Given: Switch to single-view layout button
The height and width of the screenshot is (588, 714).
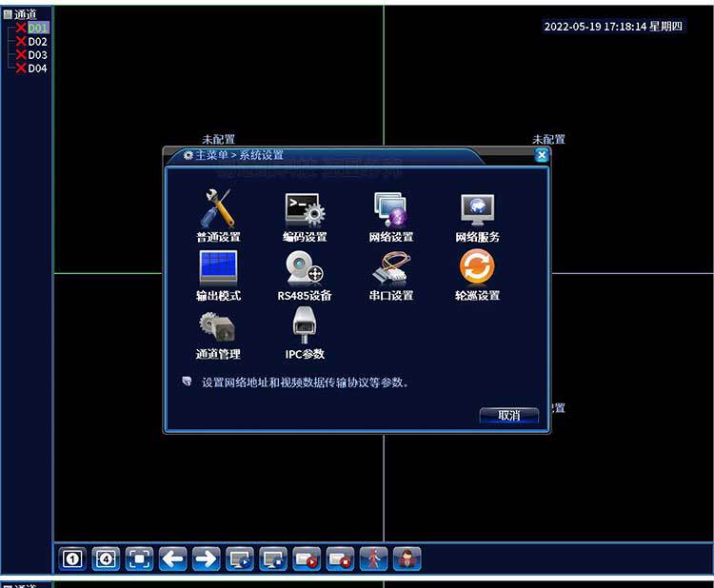Looking at the screenshot, I should click(72, 559).
